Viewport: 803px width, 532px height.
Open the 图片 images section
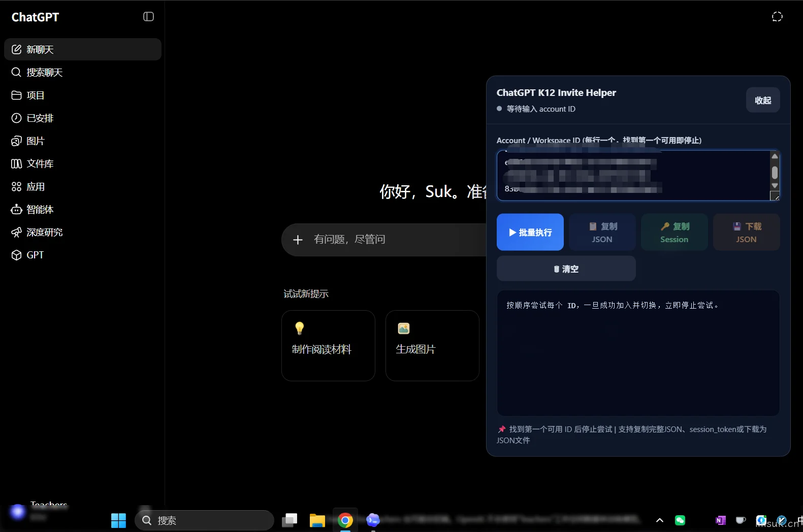(x=83, y=141)
